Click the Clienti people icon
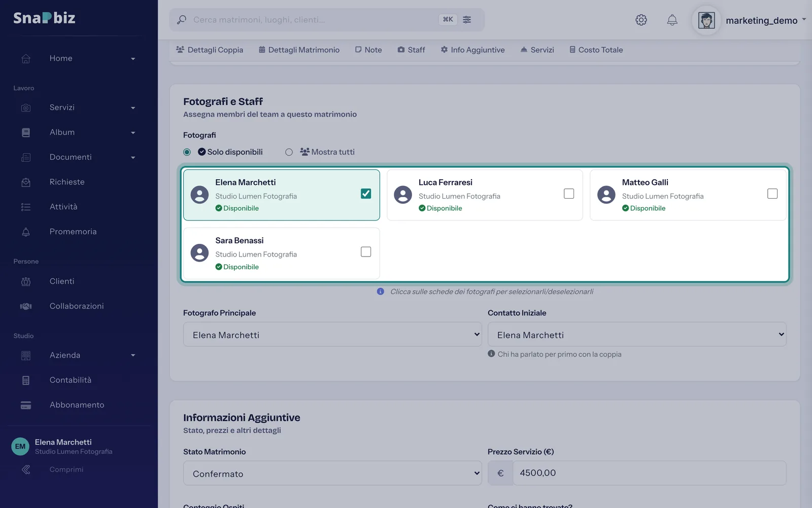812x508 pixels. coord(26,281)
